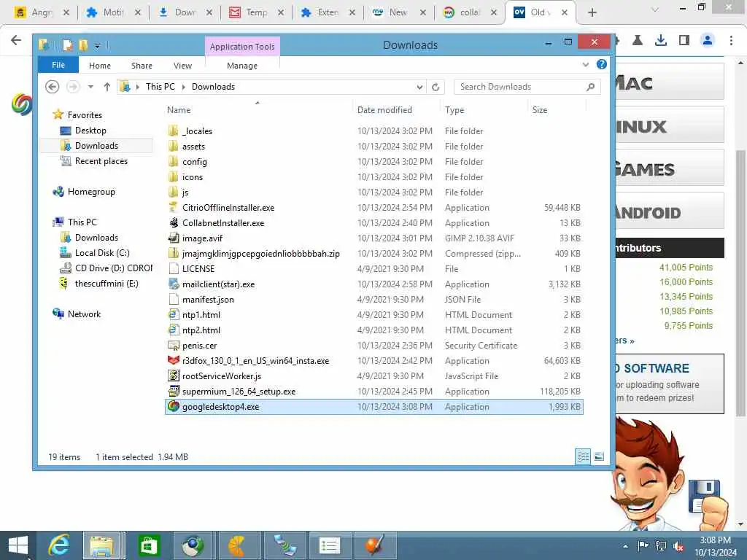Screen dimensions: 747x560
Task: Go up one folder level
Action: coord(107,87)
